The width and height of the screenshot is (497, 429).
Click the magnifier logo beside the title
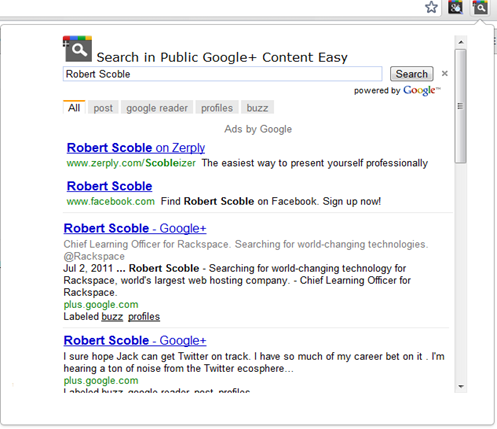coord(77,49)
